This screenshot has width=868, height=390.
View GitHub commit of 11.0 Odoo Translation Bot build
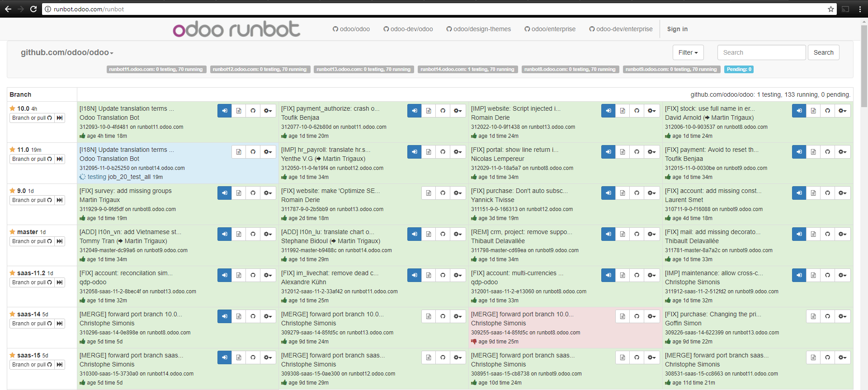point(253,152)
